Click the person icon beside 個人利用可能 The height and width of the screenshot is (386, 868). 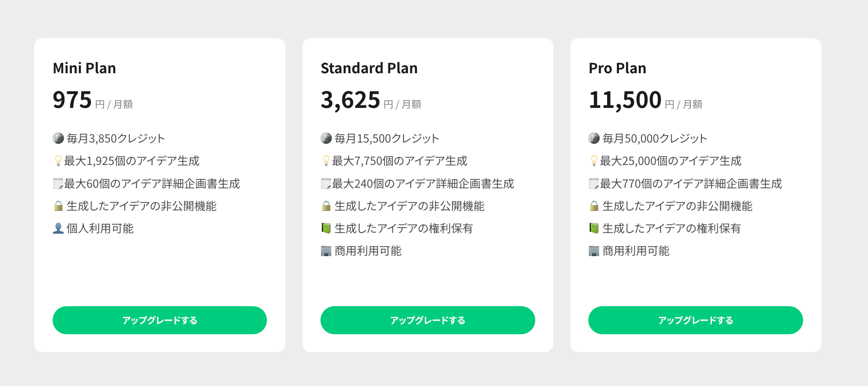pyautogui.click(x=58, y=229)
